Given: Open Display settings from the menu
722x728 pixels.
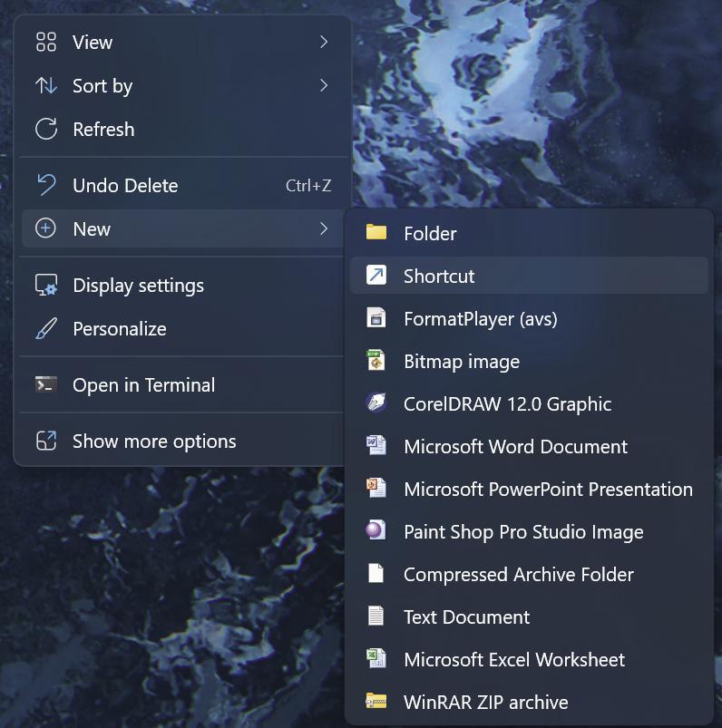Looking at the screenshot, I should (182, 286).
